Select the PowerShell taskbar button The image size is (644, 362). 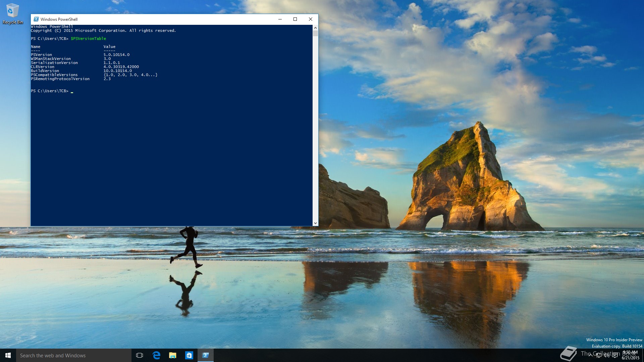pyautogui.click(x=206, y=355)
